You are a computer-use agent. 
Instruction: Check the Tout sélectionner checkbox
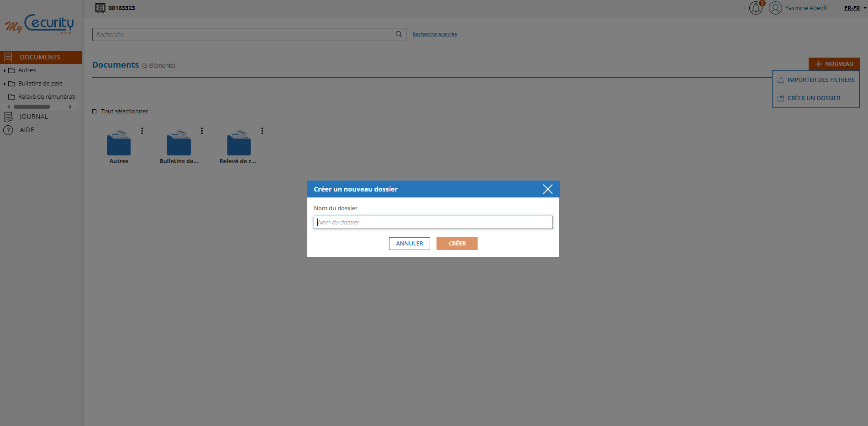click(x=95, y=112)
